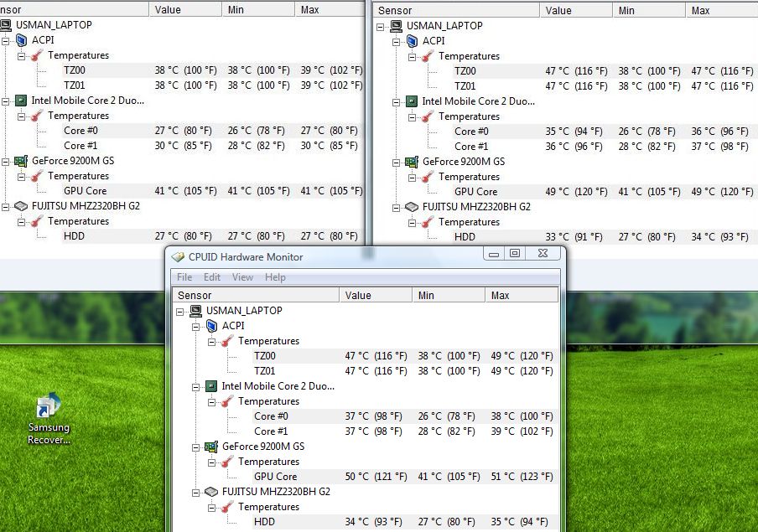
Task: Open the View menu
Action: click(242, 277)
